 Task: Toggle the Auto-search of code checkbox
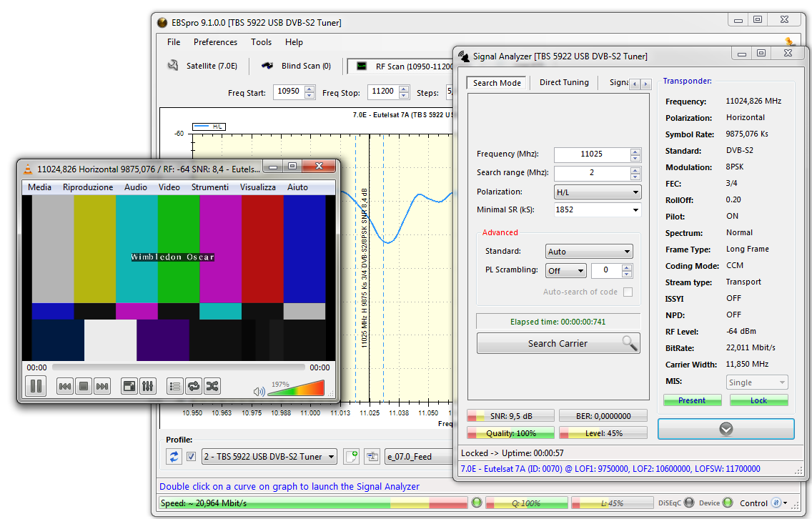click(628, 292)
